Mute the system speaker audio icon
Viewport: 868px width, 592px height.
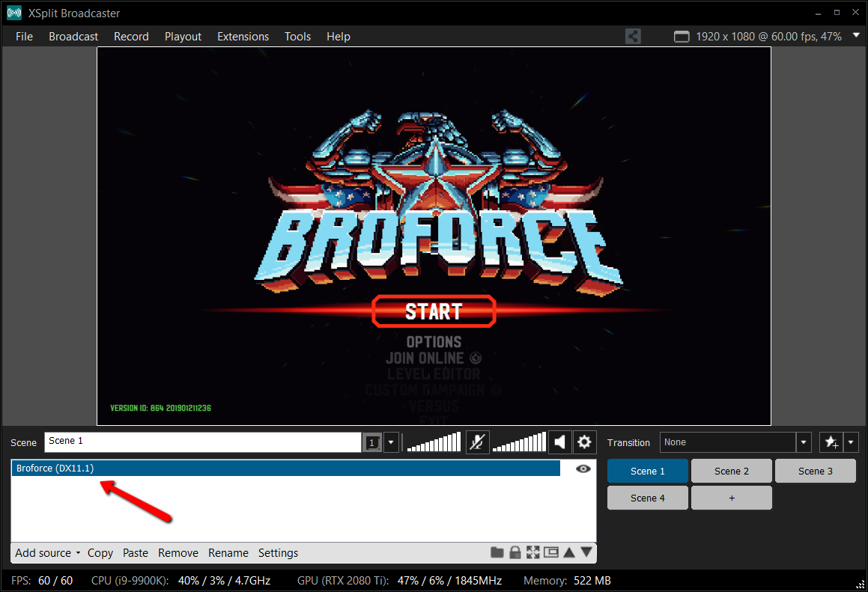pos(560,442)
